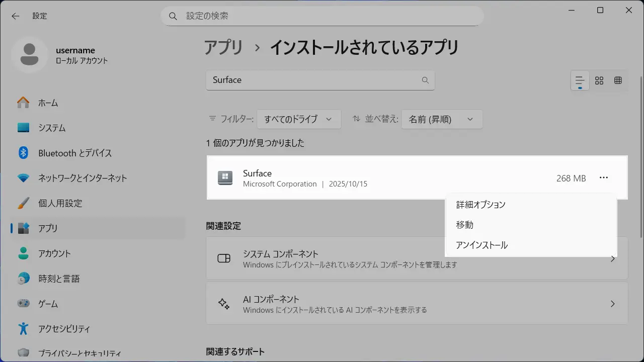This screenshot has width=644, height=362.
Task: Open ホーム from the sidebar
Action: 48,103
